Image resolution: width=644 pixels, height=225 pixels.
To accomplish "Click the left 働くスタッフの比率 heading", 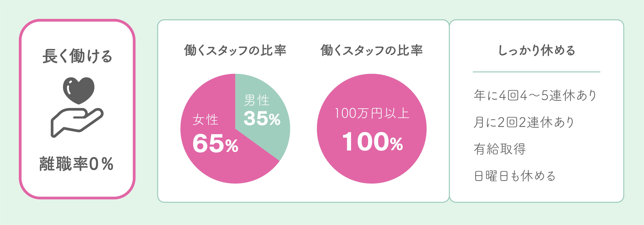I will tap(235, 50).
